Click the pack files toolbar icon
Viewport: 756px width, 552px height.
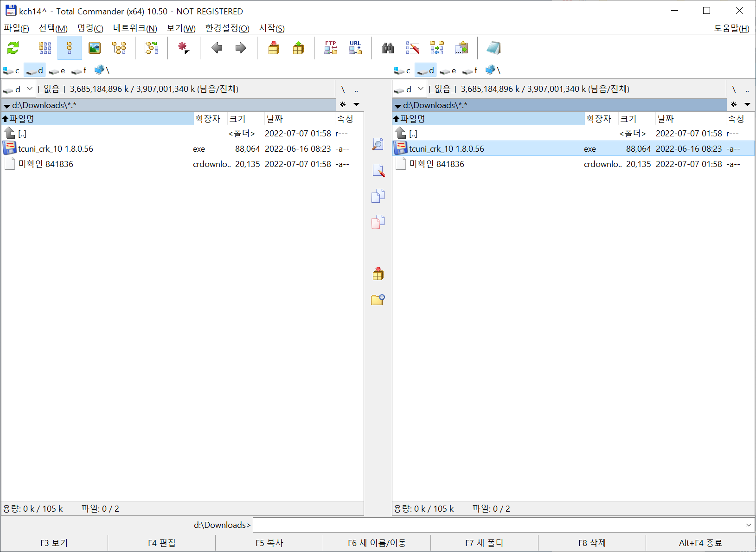(x=274, y=48)
